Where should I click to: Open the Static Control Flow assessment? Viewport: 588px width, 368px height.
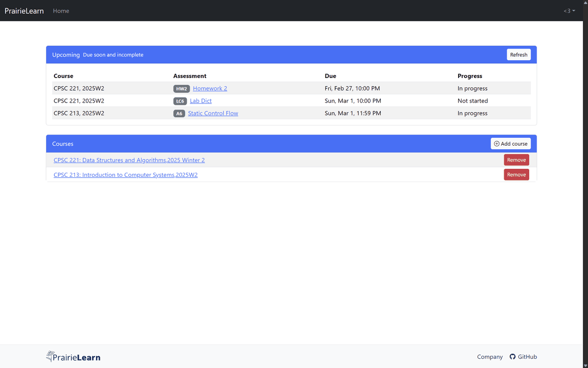tap(213, 113)
